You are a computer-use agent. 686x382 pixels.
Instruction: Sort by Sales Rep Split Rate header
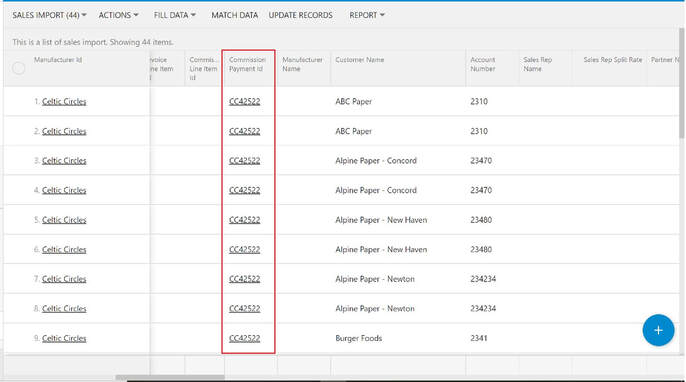(x=612, y=60)
